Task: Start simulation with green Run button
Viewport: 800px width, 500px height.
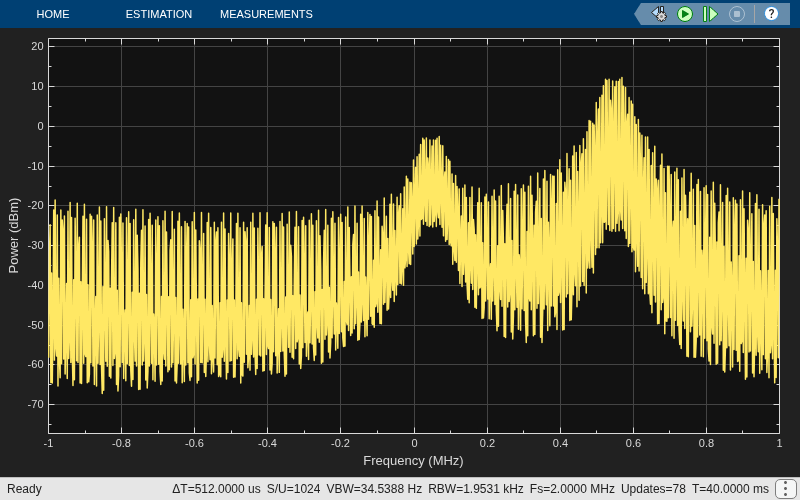Action: coord(685,14)
